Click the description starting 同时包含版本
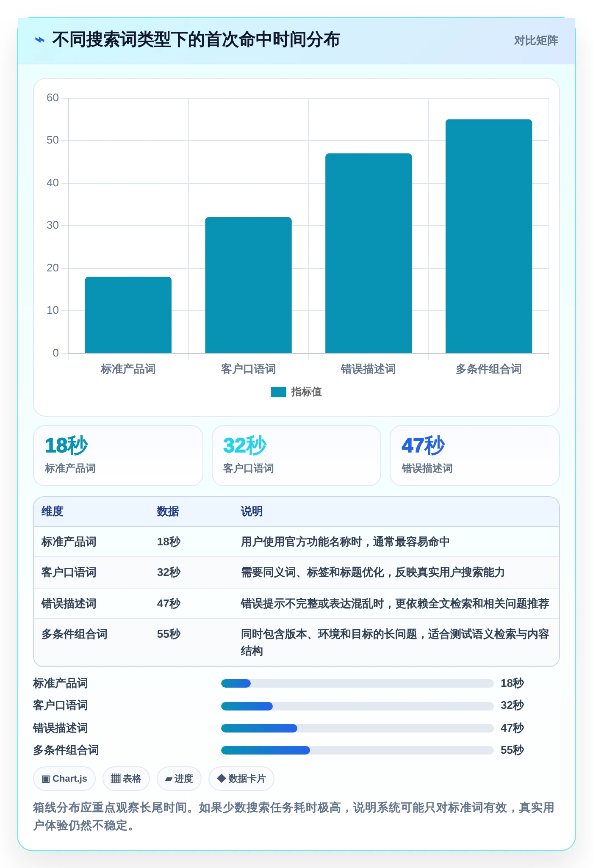 [x=395, y=643]
